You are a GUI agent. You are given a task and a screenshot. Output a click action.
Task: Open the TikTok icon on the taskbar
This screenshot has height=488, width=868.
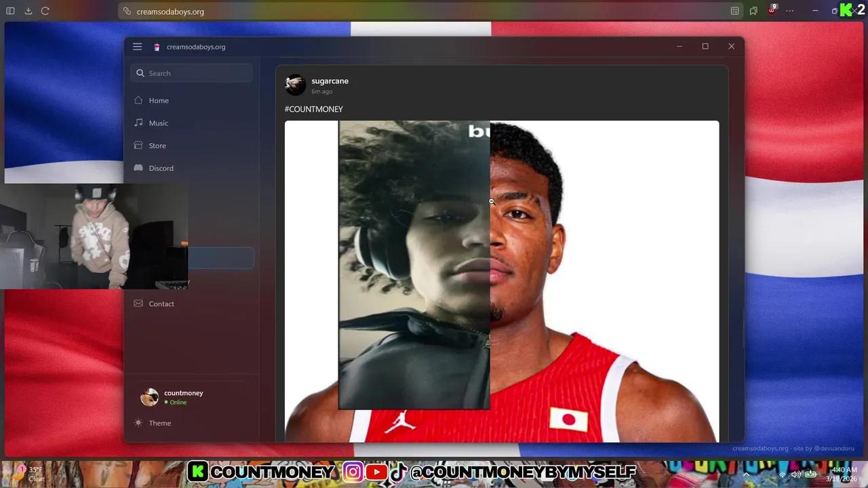(x=397, y=472)
